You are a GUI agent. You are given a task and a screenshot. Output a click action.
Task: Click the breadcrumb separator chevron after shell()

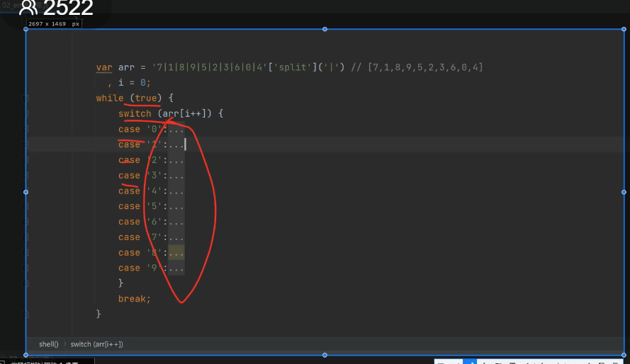click(64, 344)
